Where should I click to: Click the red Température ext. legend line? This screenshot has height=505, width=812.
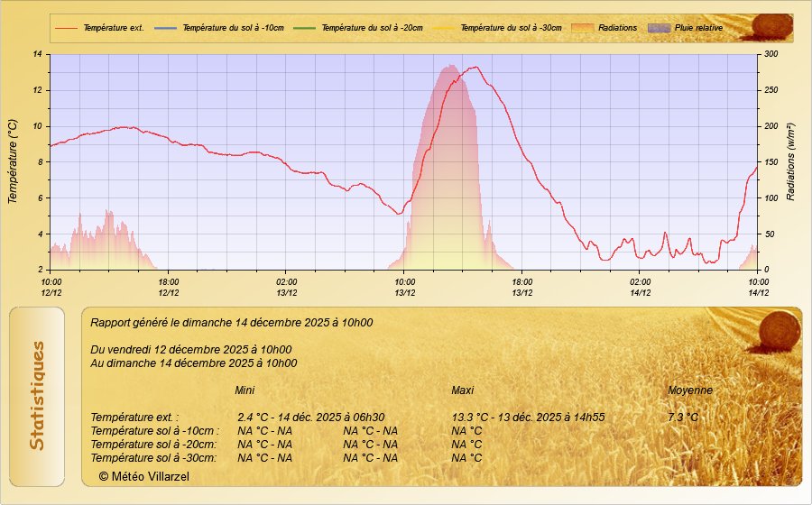[67, 28]
